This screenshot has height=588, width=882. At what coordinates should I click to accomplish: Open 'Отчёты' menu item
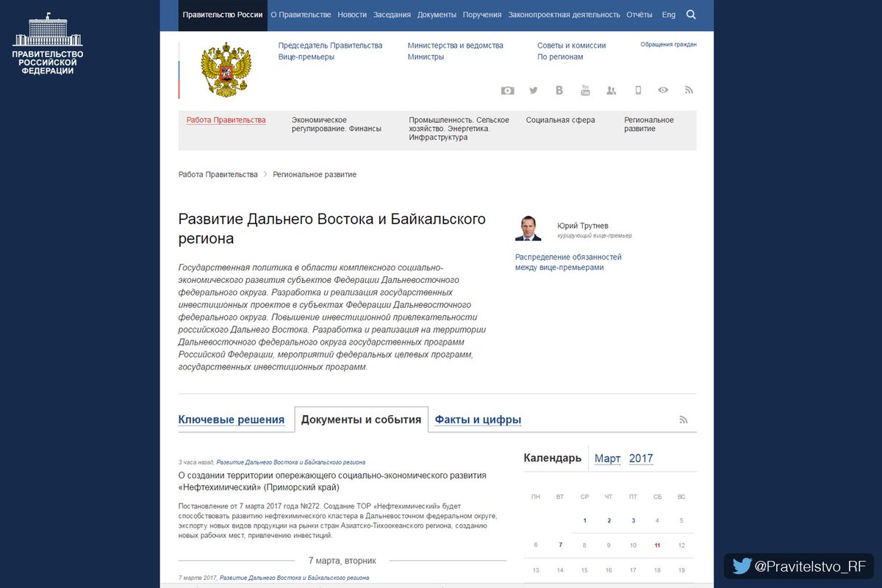(x=639, y=15)
